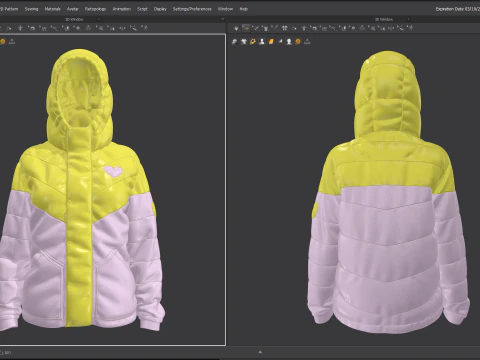Screen dimensions: 480x360
Task: Click the orange fabric texture icon in right viewport
Action: point(271,42)
